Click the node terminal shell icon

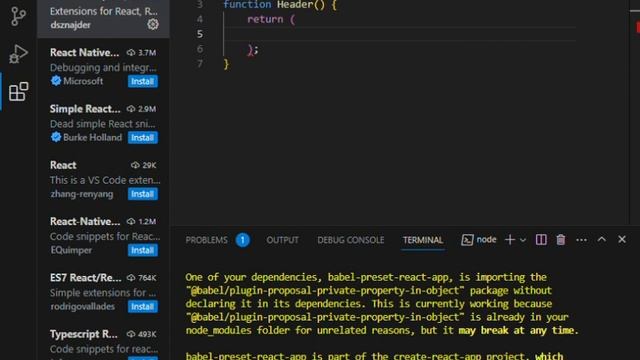click(x=467, y=240)
